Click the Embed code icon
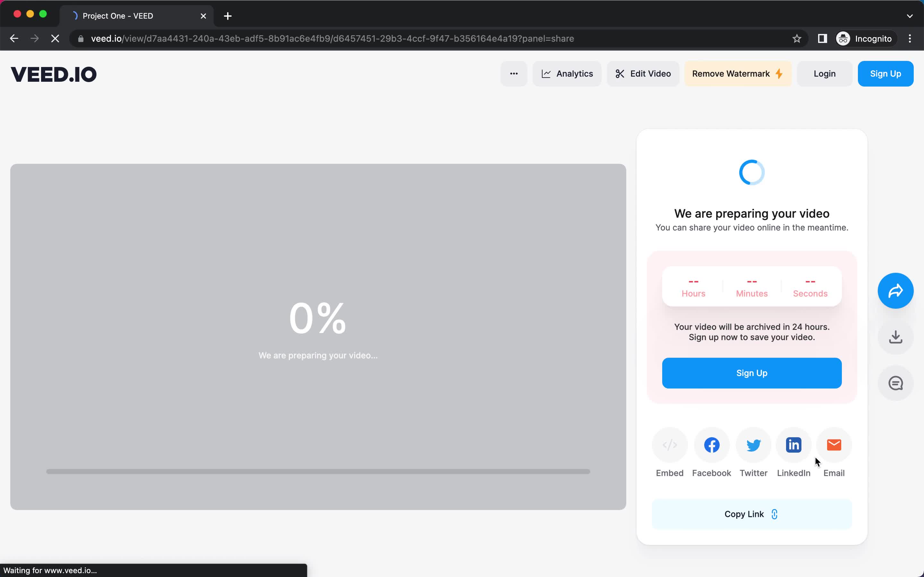 670,445
